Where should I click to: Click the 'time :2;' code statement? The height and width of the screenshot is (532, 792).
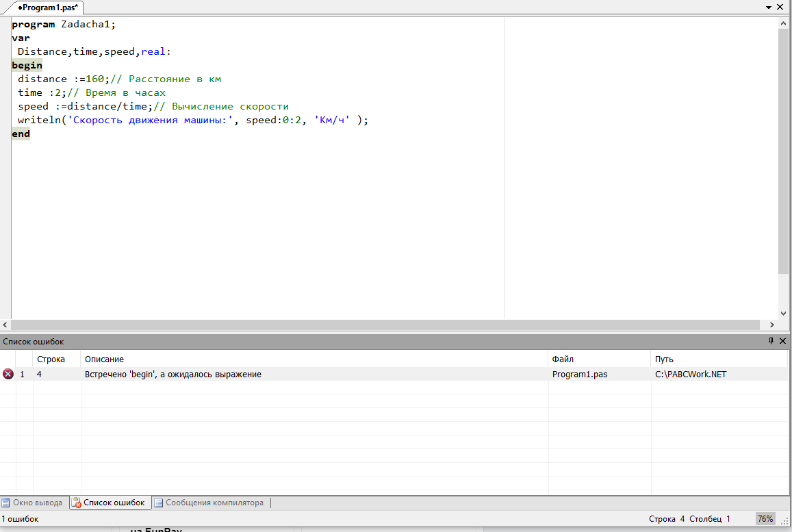(x=42, y=92)
